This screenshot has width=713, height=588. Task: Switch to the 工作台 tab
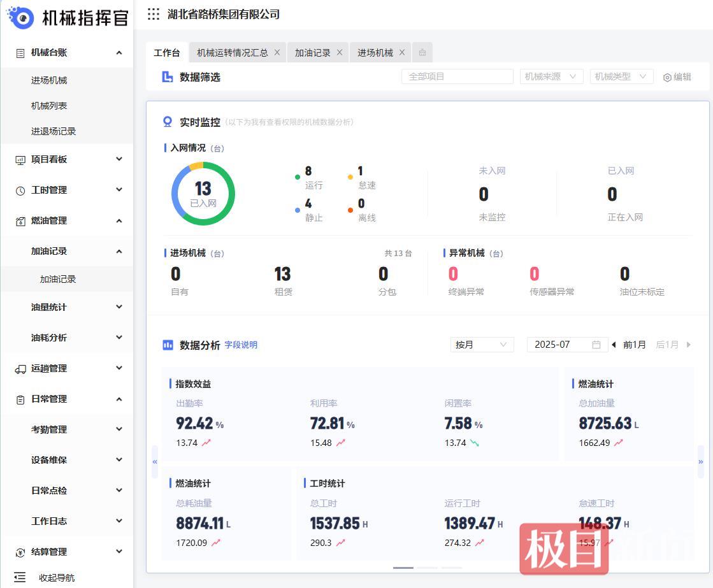pos(167,52)
